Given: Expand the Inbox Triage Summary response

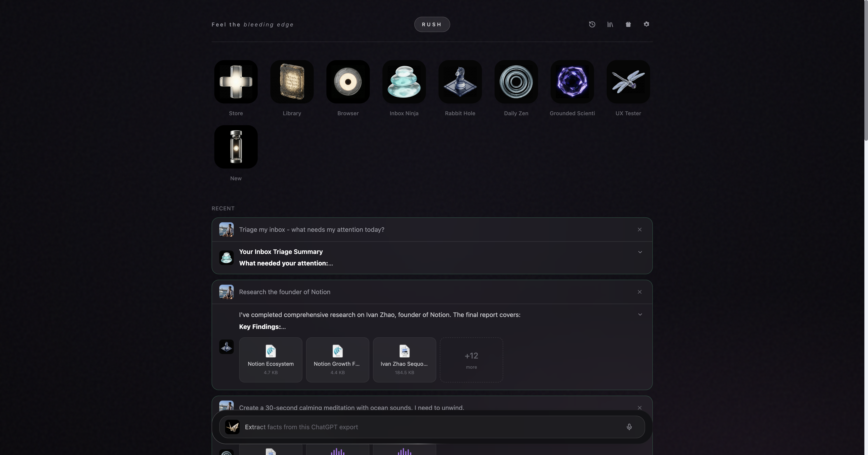Looking at the screenshot, I should pos(640,252).
